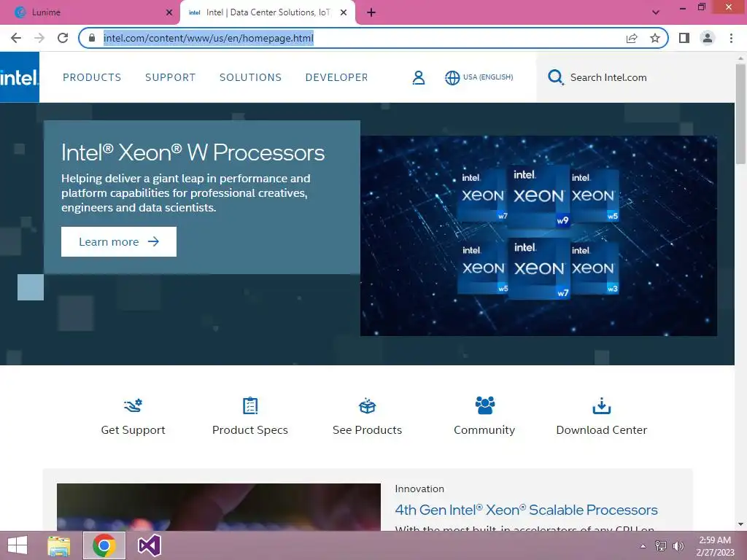Open the SOLUTIONS menu
747x560 pixels.
(251, 77)
